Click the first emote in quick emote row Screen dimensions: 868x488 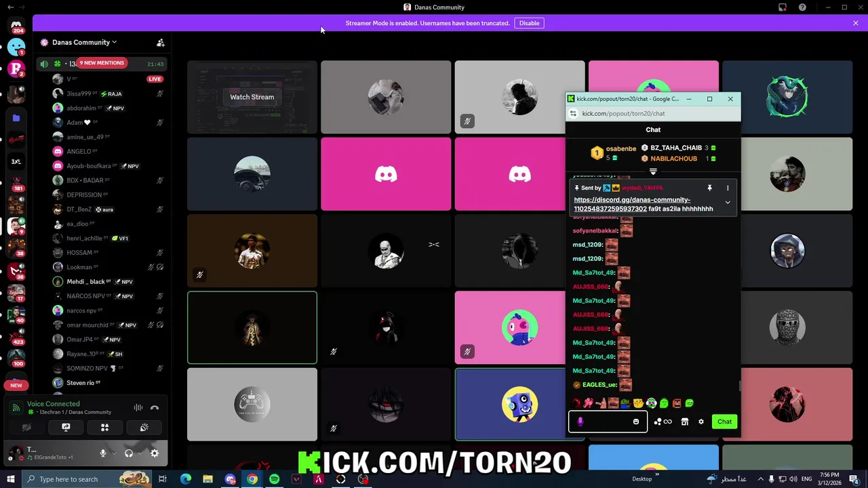click(576, 403)
